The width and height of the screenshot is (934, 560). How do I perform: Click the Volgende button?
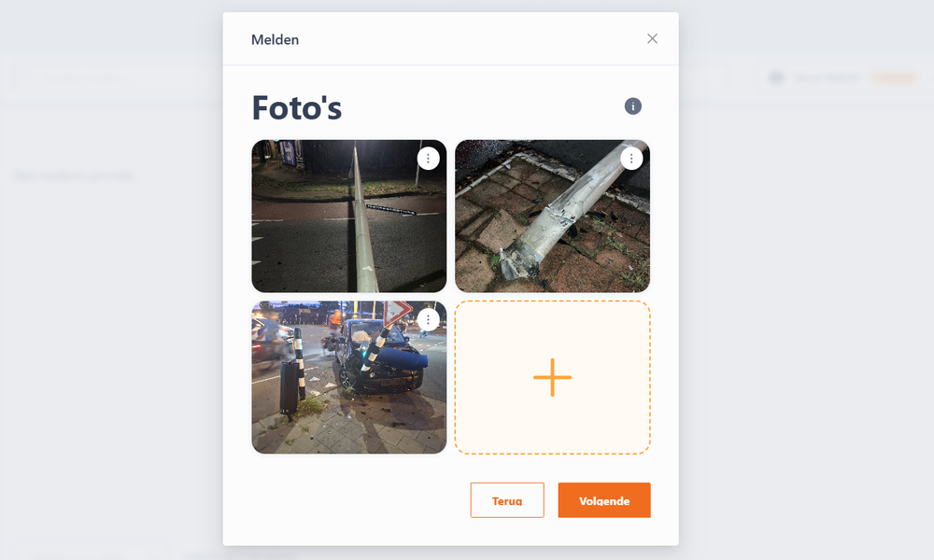pos(604,500)
